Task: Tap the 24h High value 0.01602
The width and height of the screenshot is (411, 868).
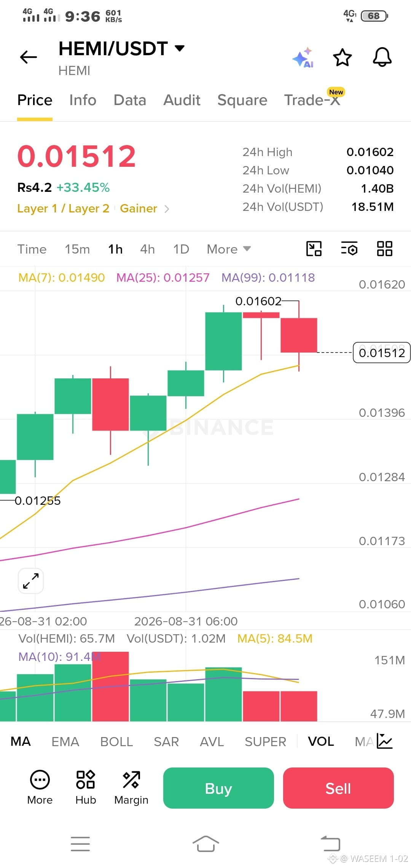Action: (370, 152)
